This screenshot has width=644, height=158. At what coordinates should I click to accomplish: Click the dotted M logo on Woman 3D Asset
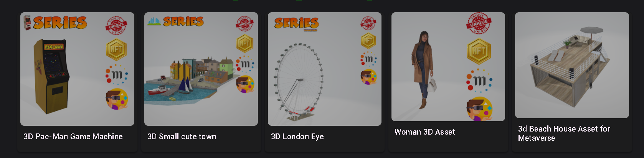pos(479,81)
